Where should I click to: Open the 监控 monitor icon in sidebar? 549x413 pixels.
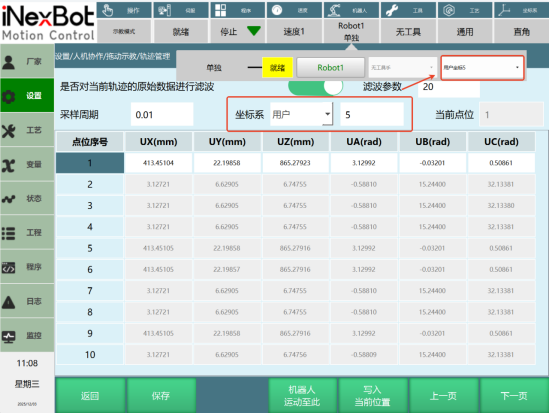(x=9, y=336)
